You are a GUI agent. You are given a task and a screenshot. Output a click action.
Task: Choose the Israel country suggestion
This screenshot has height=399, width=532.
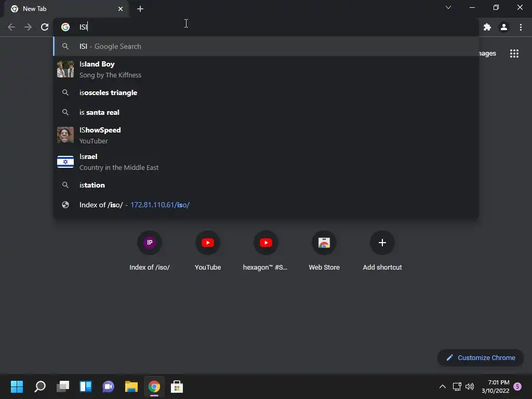coord(266,162)
